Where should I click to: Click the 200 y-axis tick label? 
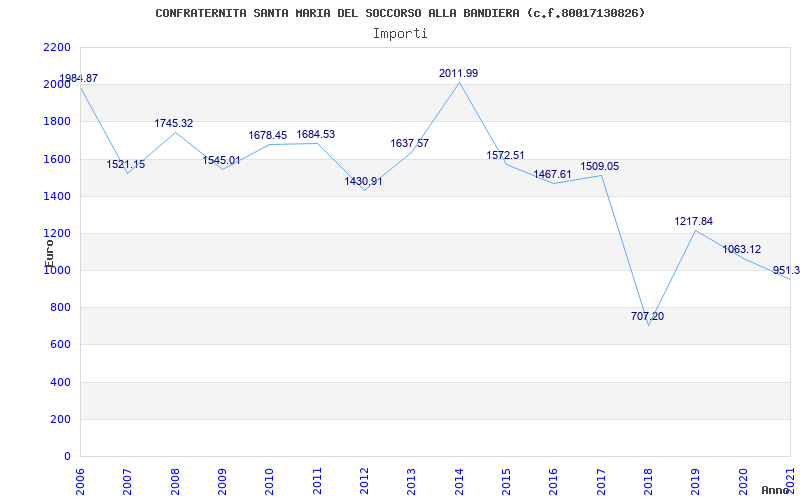pyautogui.click(x=61, y=419)
